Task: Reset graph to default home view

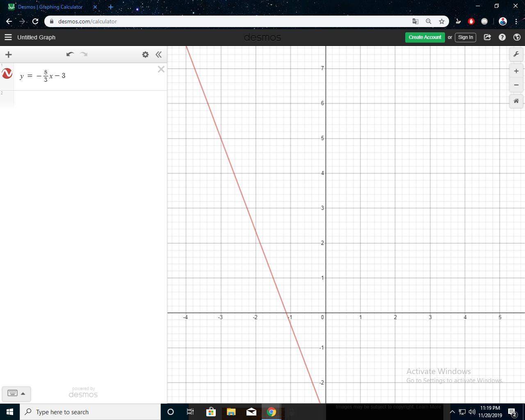Action: [x=516, y=101]
